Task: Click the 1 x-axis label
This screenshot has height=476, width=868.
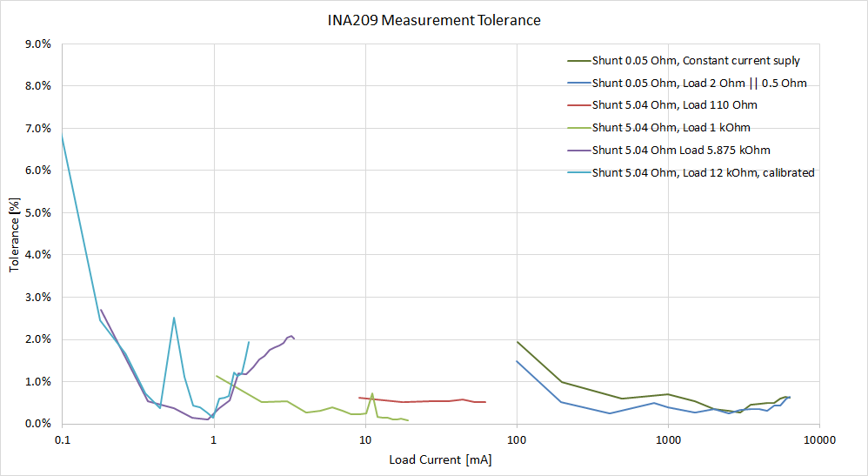Action: pos(214,440)
